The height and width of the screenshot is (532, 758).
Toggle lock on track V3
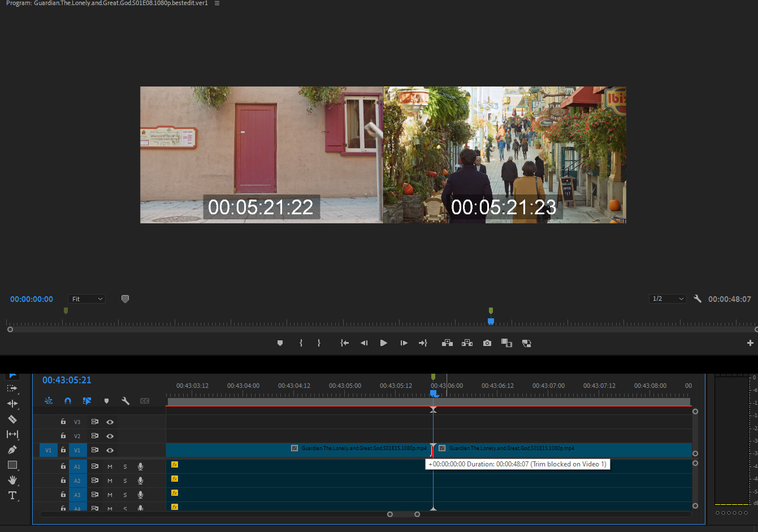point(63,422)
